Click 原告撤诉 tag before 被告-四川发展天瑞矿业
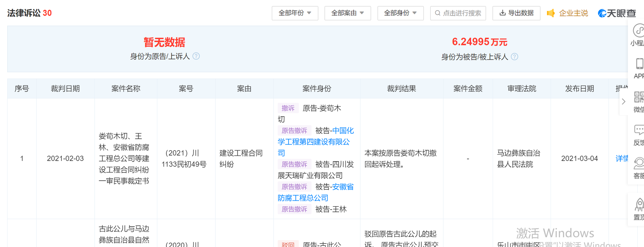The width and height of the screenshot is (644, 247). pos(294,164)
